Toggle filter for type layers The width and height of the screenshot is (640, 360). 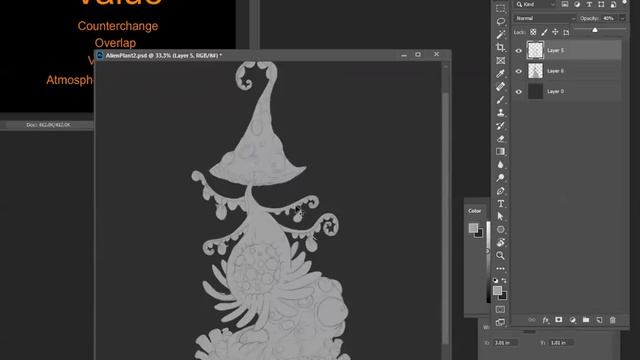589,4
